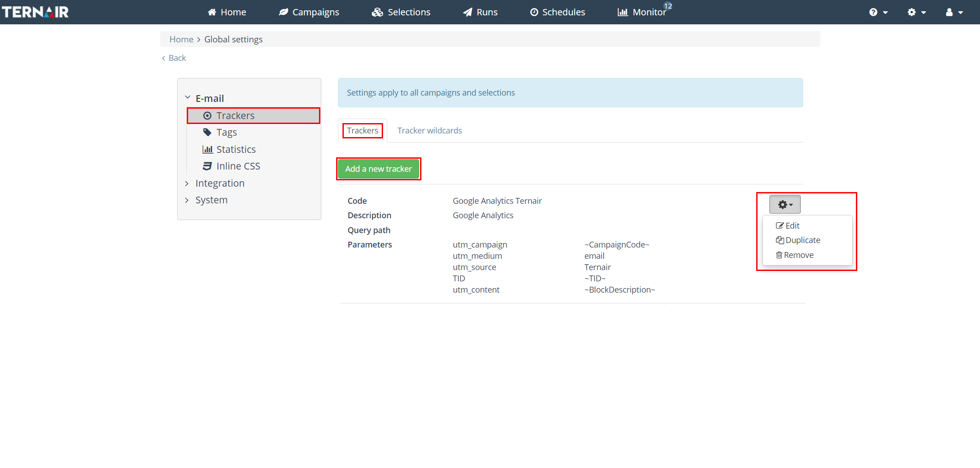Click the settings info banner text
Screen dimensions: 980x468
pos(430,92)
